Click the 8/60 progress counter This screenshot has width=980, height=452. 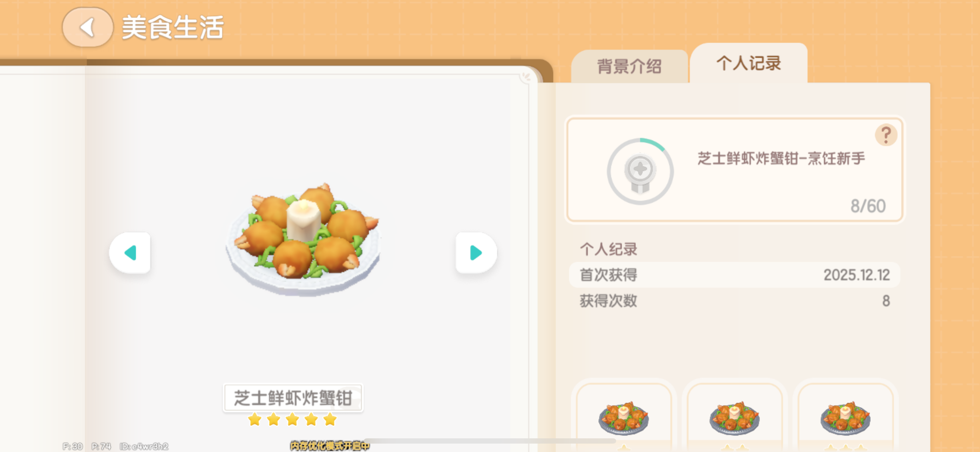(x=868, y=206)
